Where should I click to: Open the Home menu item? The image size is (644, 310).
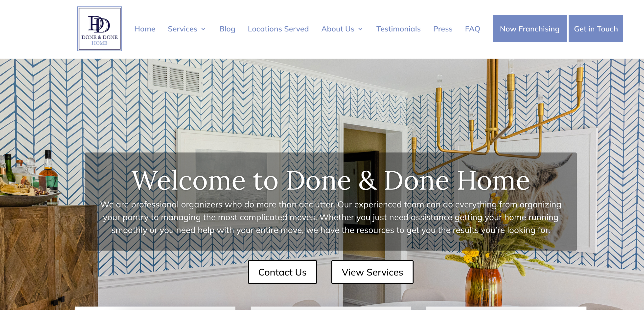(145, 29)
